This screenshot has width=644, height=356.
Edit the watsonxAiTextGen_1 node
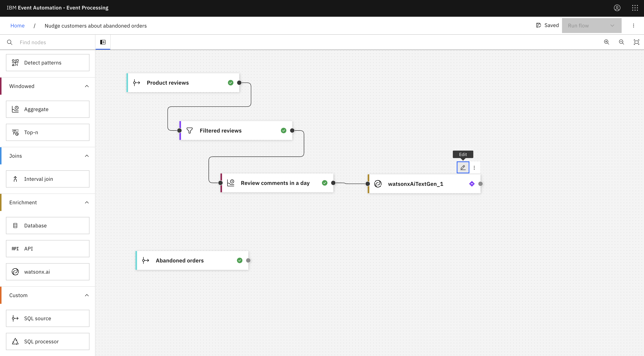click(463, 168)
